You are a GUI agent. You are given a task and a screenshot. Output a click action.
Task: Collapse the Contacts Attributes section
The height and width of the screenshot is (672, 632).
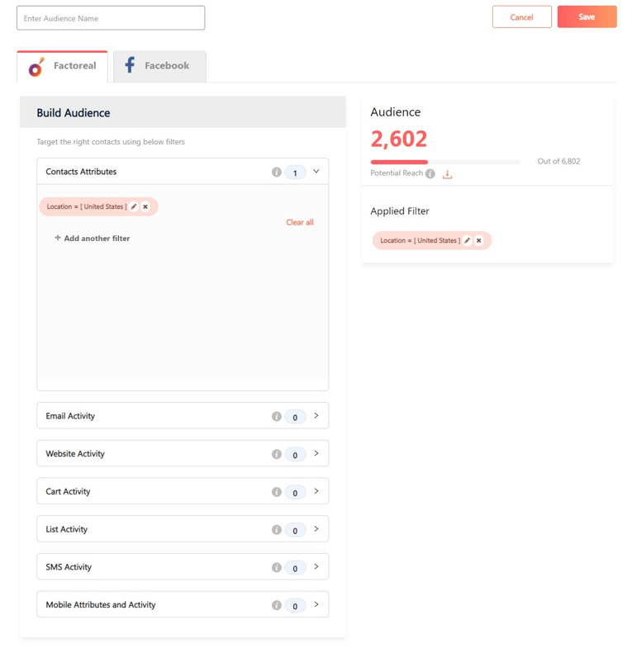coord(316,172)
